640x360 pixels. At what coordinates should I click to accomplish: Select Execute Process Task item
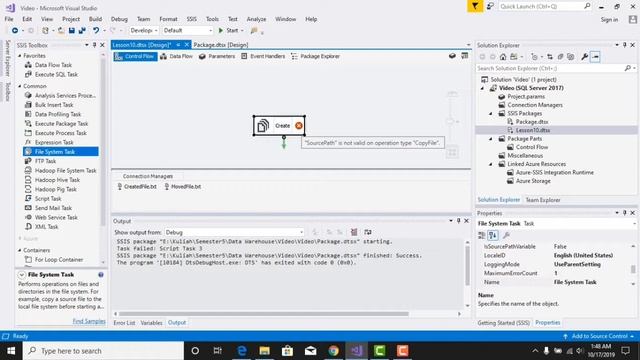pos(60,133)
